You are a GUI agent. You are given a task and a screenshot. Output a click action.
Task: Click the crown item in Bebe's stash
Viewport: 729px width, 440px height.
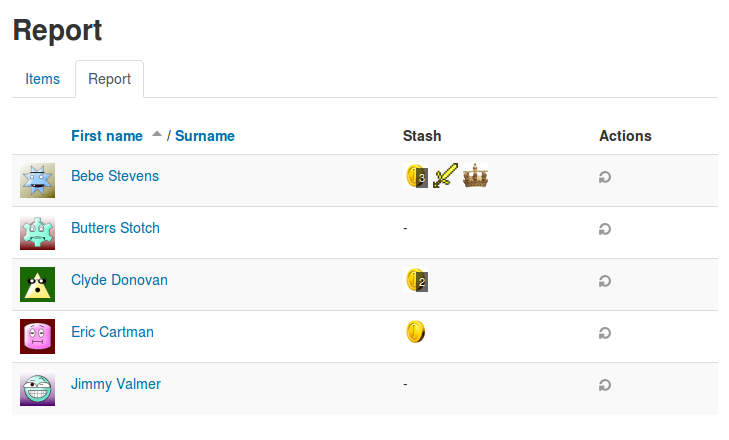pos(475,176)
